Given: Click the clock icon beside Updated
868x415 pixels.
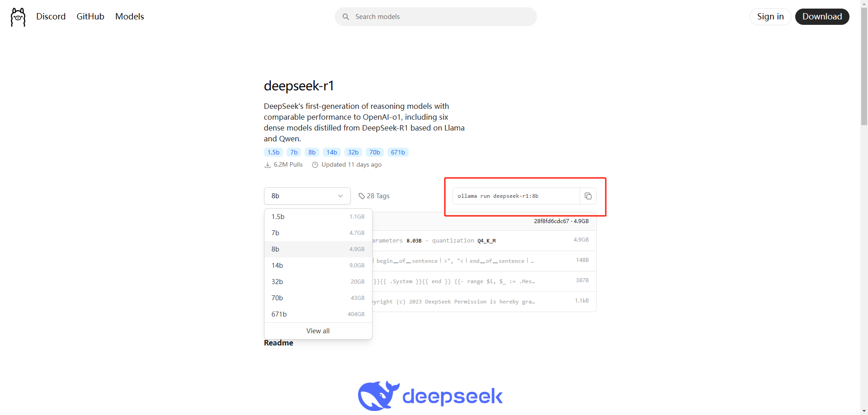Looking at the screenshot, I should point(315,165).
